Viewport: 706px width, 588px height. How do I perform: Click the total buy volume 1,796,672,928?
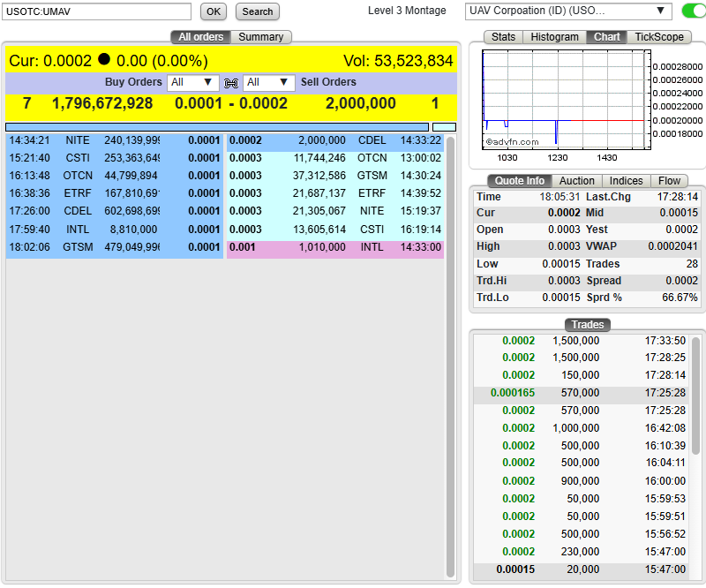tap(102, 103)
